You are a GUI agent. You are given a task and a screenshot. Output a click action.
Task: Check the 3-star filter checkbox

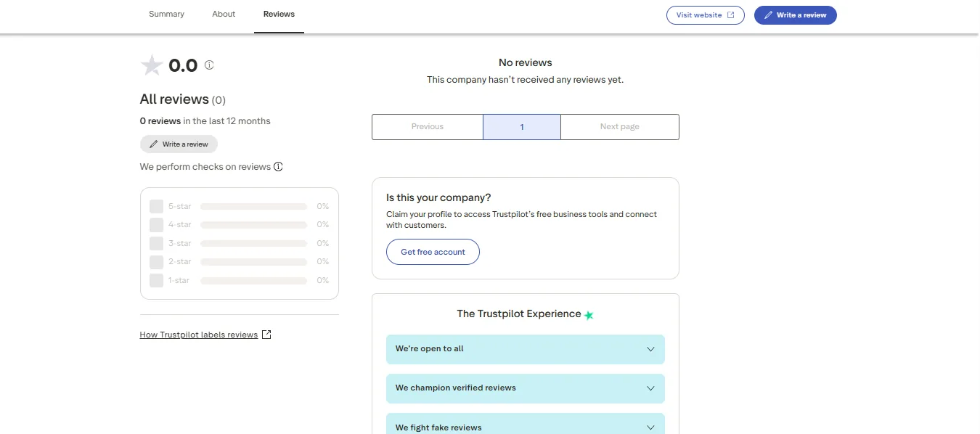pos(156,243)
